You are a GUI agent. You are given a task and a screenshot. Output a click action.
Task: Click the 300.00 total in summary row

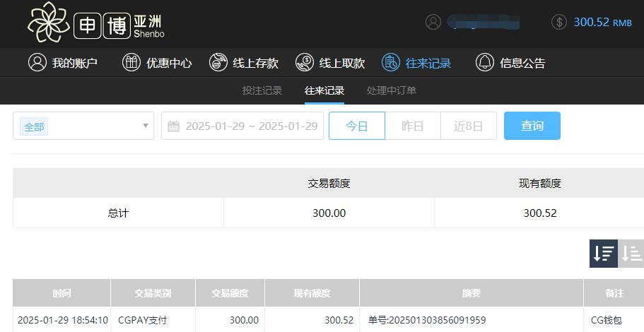(329, 213)
